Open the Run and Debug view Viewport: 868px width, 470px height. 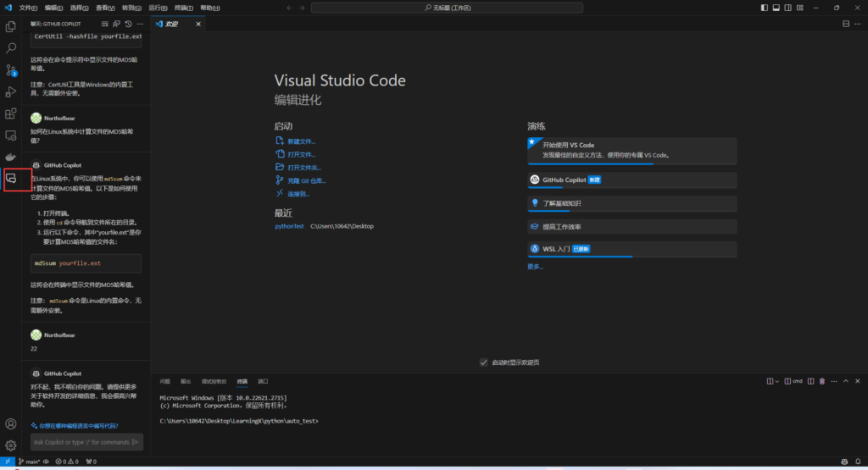pyautogui.click(x=11, y=91)
